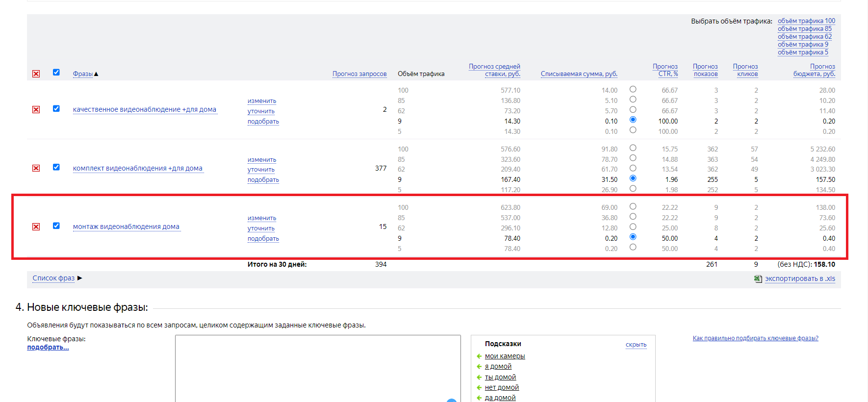
Task: Click the Excel export icon
Action: [758, 279]
